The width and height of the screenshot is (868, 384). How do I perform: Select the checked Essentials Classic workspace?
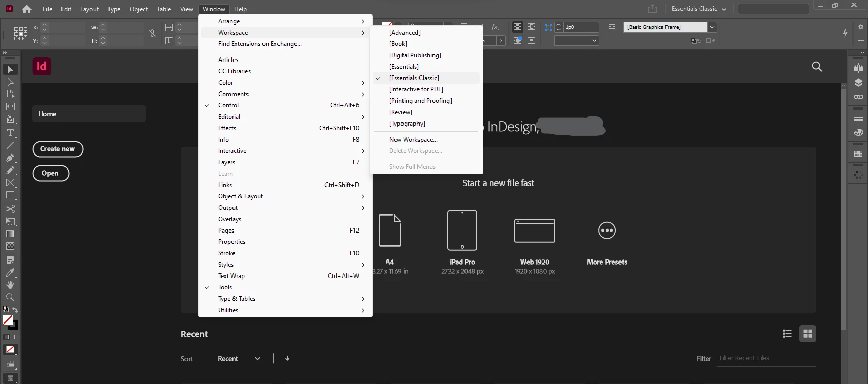click(x=426, y=78)
